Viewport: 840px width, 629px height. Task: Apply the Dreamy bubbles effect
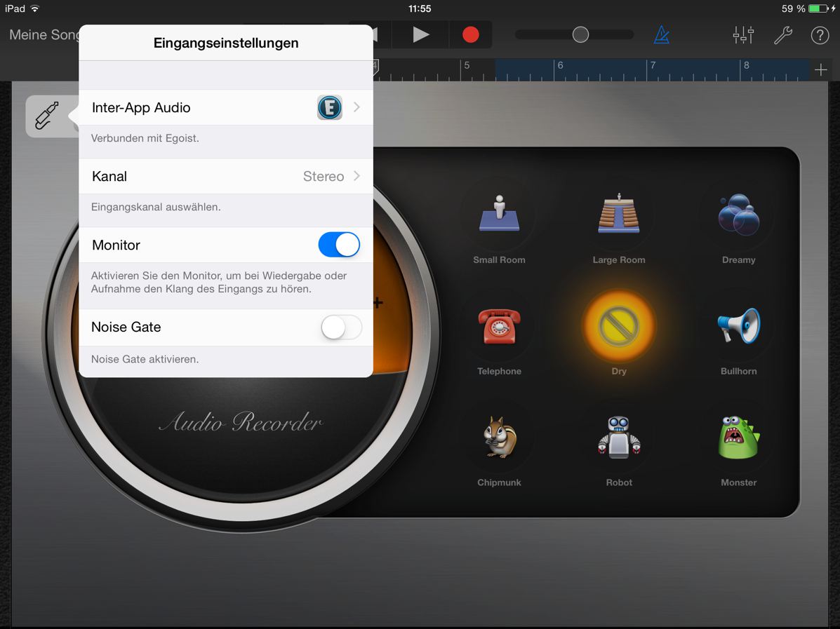pos(738,216)
